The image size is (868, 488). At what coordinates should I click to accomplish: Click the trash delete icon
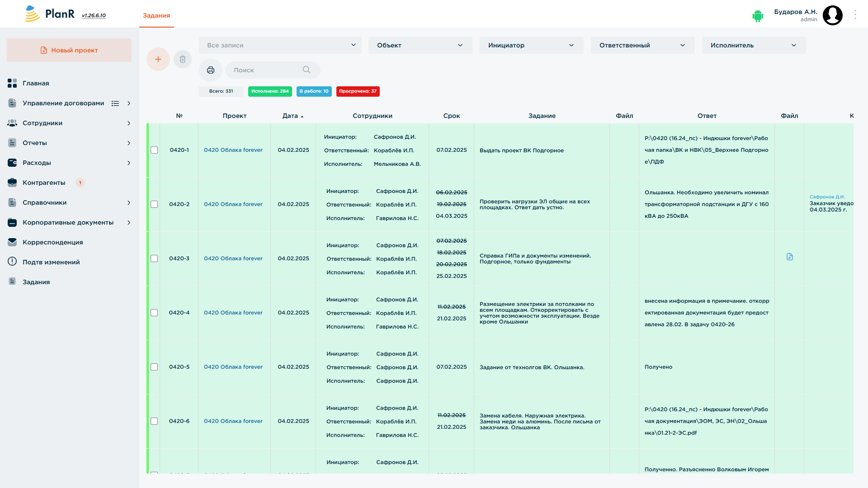click(x=183, y=59)
